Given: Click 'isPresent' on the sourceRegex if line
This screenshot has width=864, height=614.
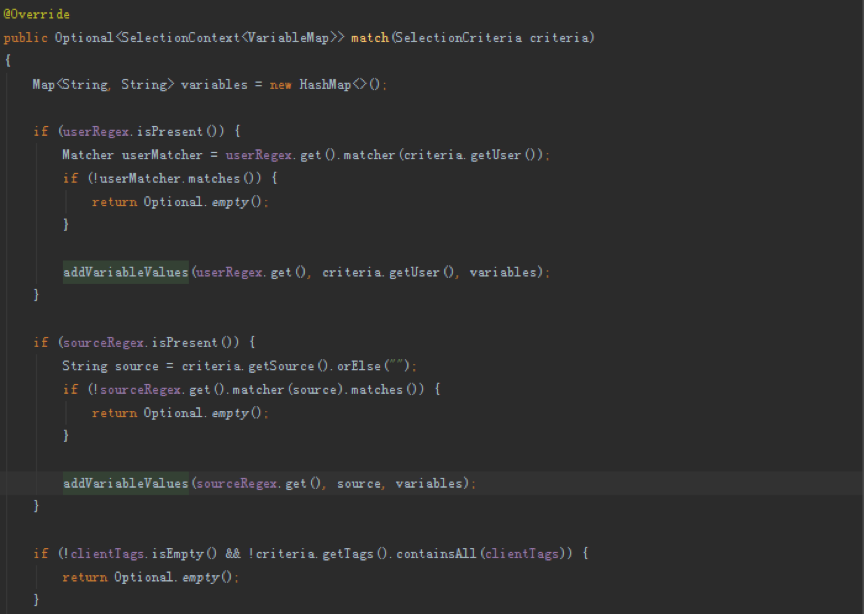Looking at the screenshot, I should click(185, 343).
